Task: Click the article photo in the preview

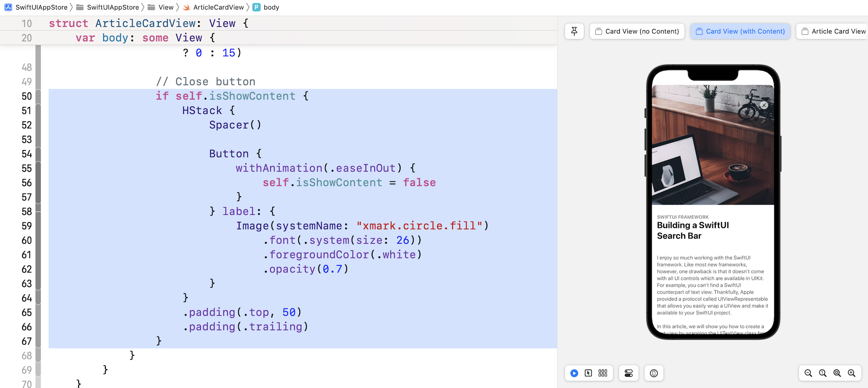Action: [713, 145]
